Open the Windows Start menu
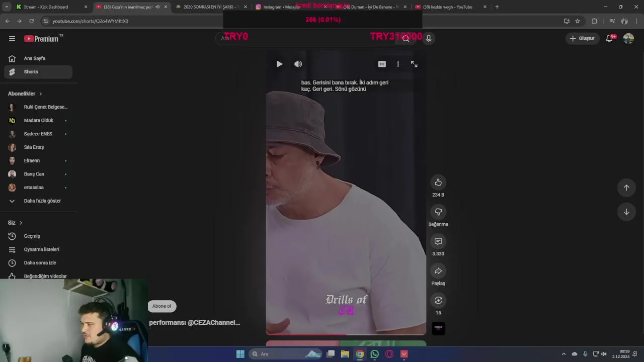This screenshot has width=644, height=362. coord(240,354)
